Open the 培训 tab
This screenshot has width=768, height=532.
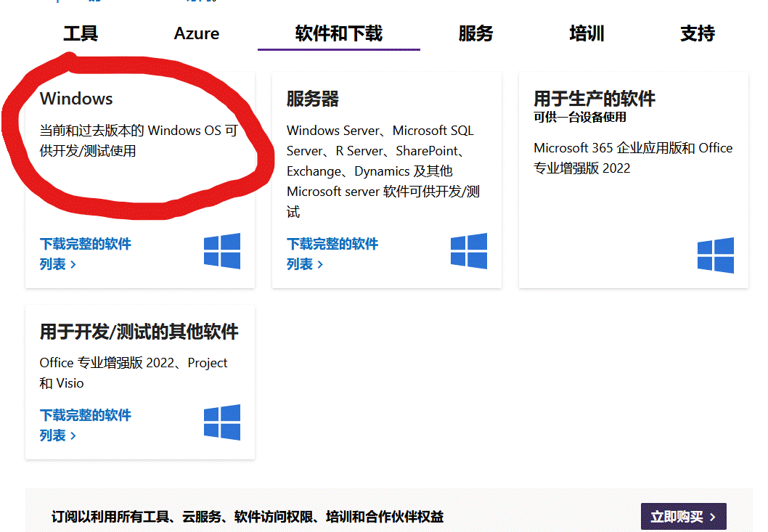coord(586,33)
